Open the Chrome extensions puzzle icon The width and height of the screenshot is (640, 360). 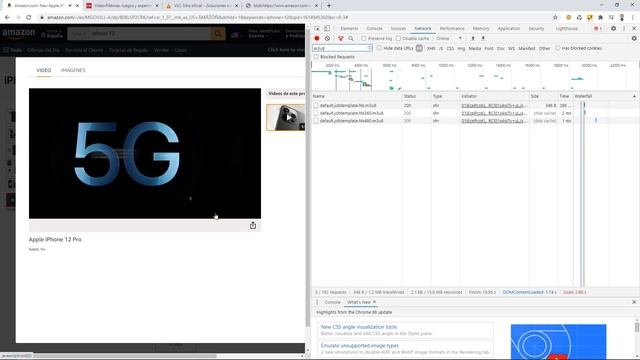coord(600,18)
